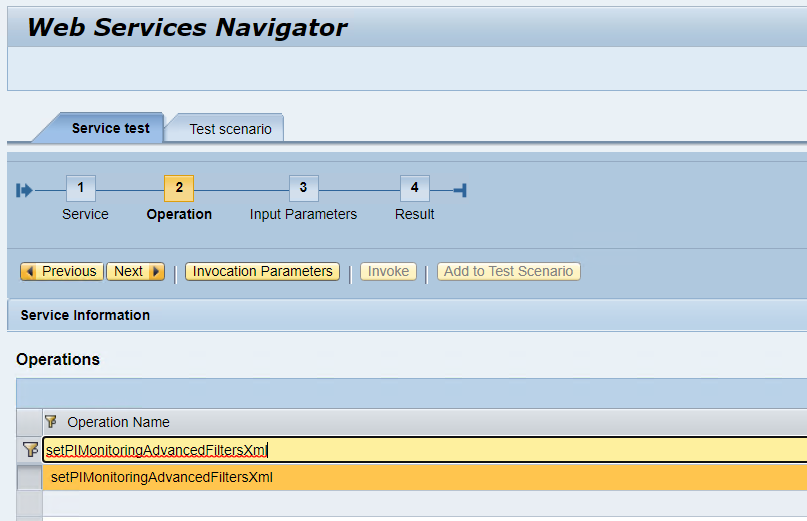Screen dimensions: 807x521
Task: Click the Invoke button
Action: (388, 271)
